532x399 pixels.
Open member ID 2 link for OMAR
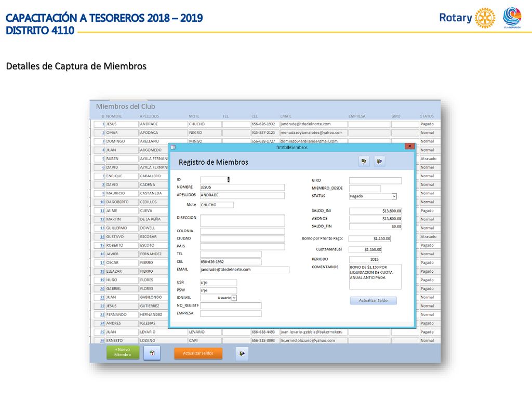coord(103,133)
